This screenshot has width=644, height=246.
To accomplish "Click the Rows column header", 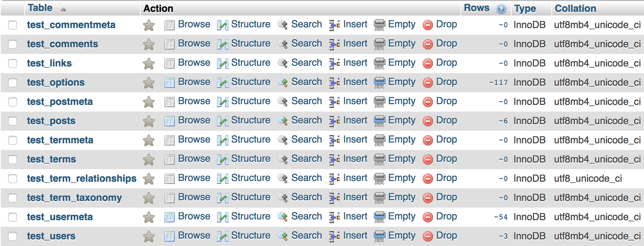I will [476, 8].
